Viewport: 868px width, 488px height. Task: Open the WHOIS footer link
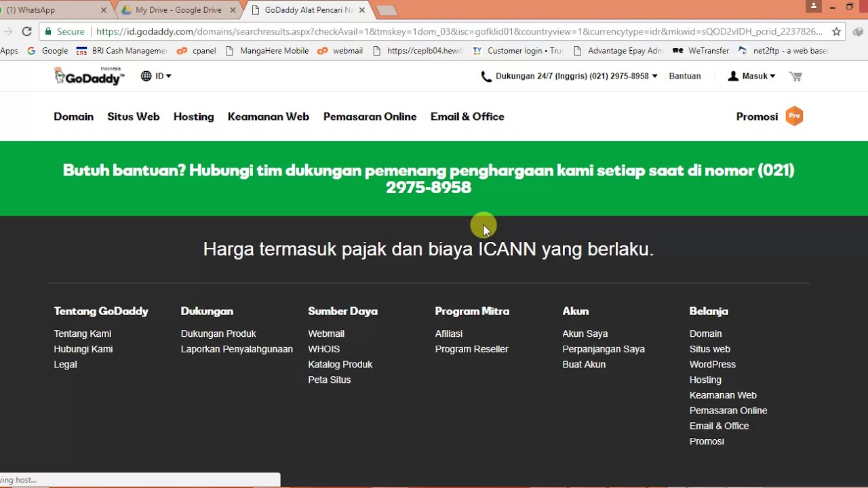324,349
